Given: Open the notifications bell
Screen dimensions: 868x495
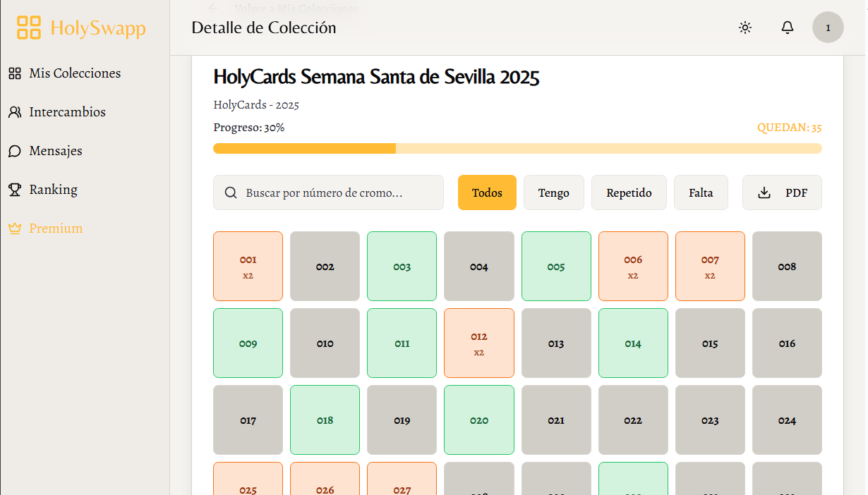Looking at the screenshot, I should [788, 28].
